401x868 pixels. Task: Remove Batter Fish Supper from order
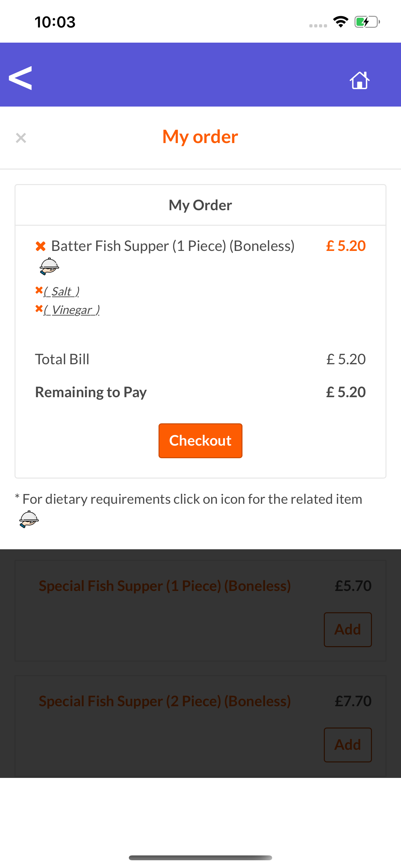tap(41, 246)
